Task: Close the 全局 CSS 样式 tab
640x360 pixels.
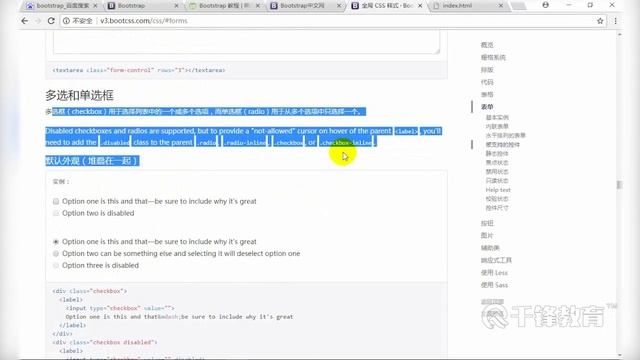Action: tap(420, 6)
